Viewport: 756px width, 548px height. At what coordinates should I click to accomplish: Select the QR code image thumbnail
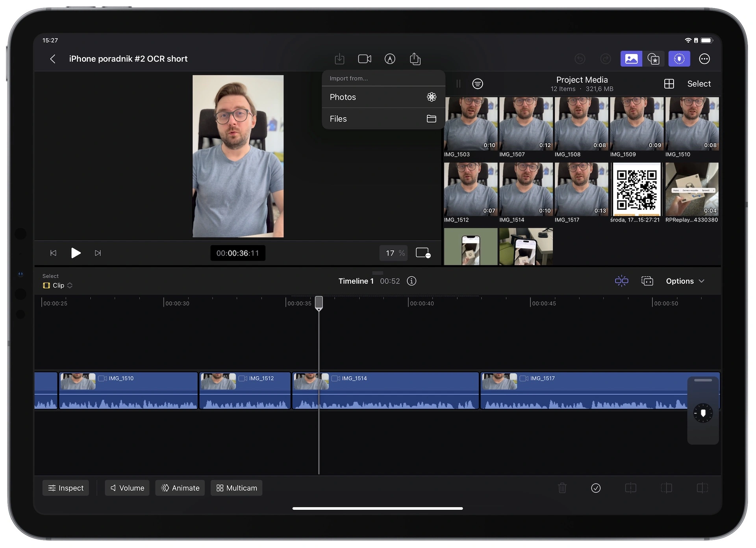[637, 189]
